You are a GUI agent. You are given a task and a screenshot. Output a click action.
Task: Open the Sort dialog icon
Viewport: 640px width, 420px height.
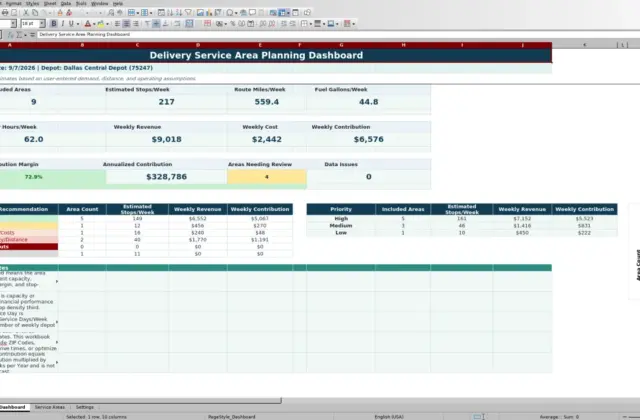pyautogui.click(x=161, y=13)
